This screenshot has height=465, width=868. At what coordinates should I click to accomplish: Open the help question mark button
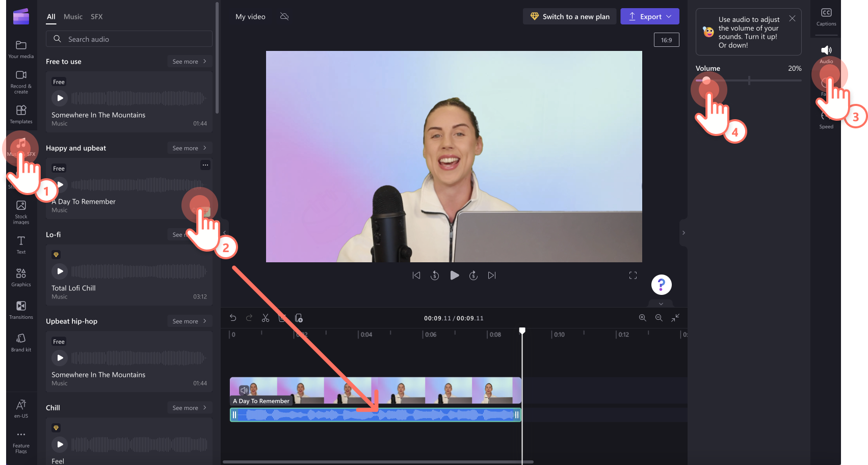pyautogui.click(x=661, y=285)
